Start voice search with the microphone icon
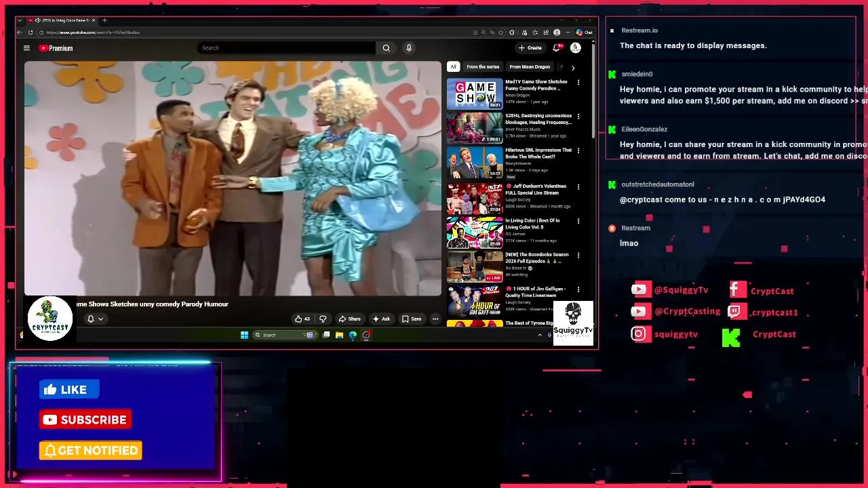Image resolution: width=868 pixels, height=488 pixels. click(408, 48)
